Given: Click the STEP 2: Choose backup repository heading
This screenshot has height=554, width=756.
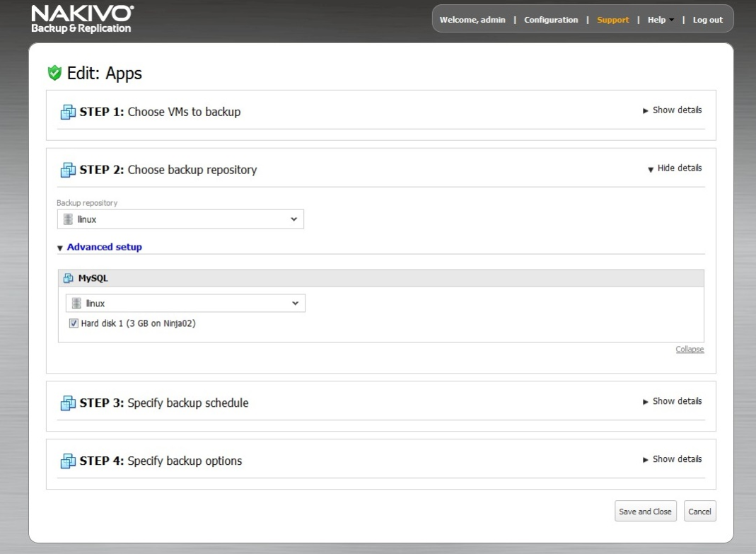Looking at the screenshot, I should (x=168, y=170).
